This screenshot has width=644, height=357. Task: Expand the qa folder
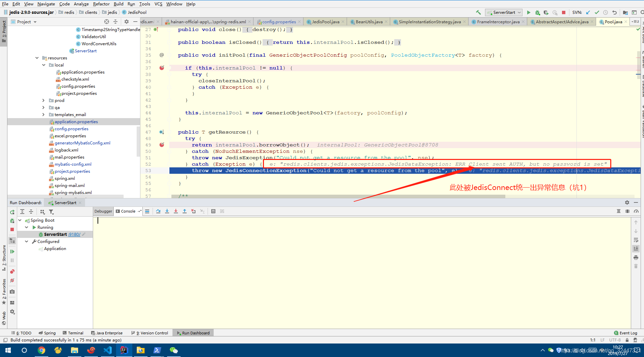[44, 108]
